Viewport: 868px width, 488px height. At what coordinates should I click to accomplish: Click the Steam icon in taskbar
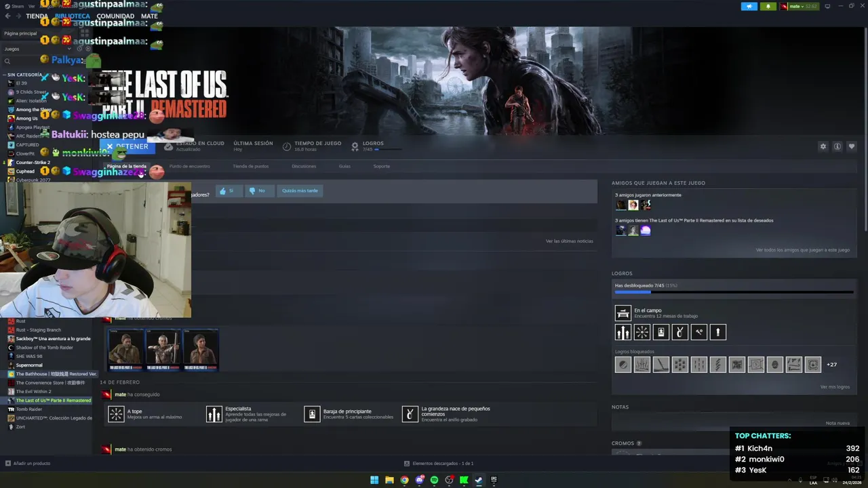(479, 480)
